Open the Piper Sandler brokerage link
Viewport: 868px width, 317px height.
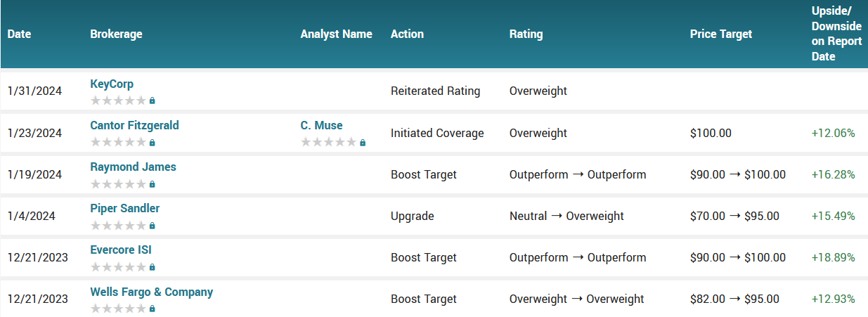click(x=124, y=209)
